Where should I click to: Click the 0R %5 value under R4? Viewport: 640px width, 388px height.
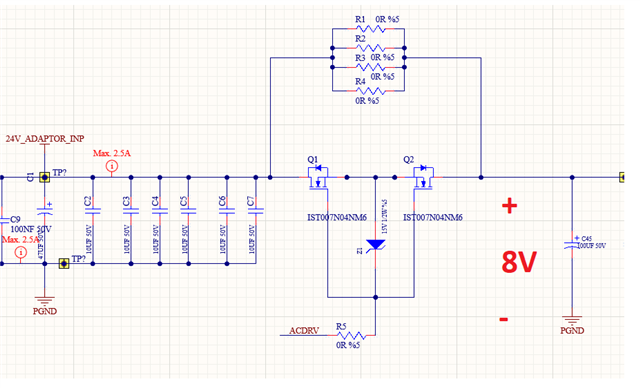pyautogui.click(x=367, y=100)
